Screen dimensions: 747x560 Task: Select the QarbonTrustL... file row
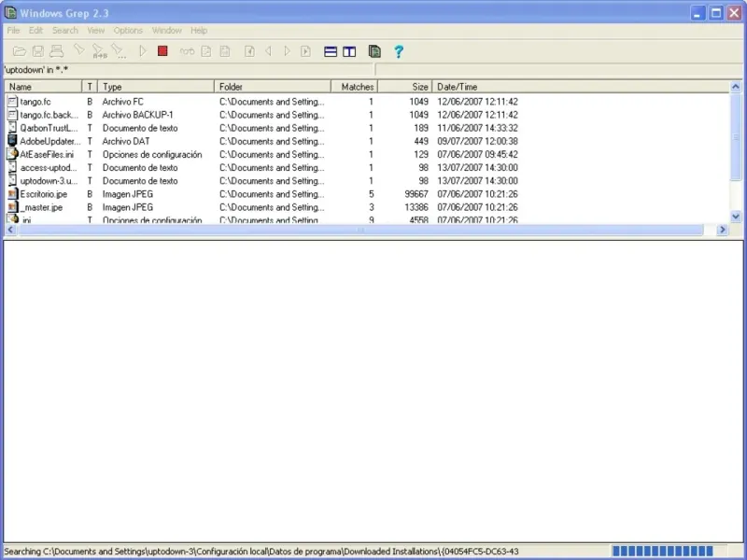click(367, 128)
